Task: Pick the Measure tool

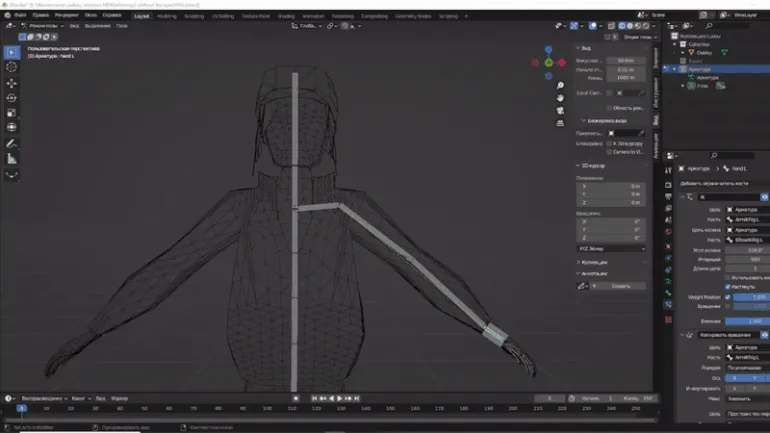Action: click(12, 159)
